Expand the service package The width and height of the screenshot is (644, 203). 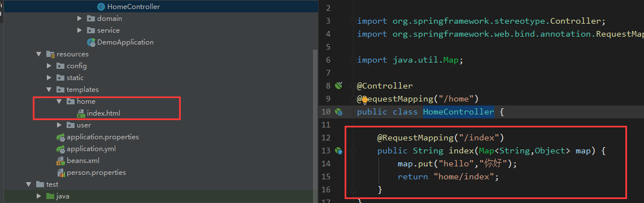(x=80, y=30)
